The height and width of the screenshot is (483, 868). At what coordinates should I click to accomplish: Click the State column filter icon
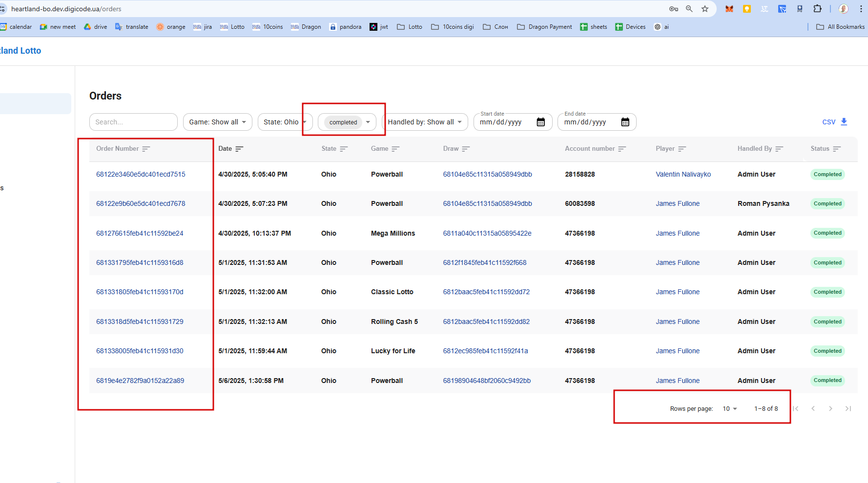pos(344,149)
